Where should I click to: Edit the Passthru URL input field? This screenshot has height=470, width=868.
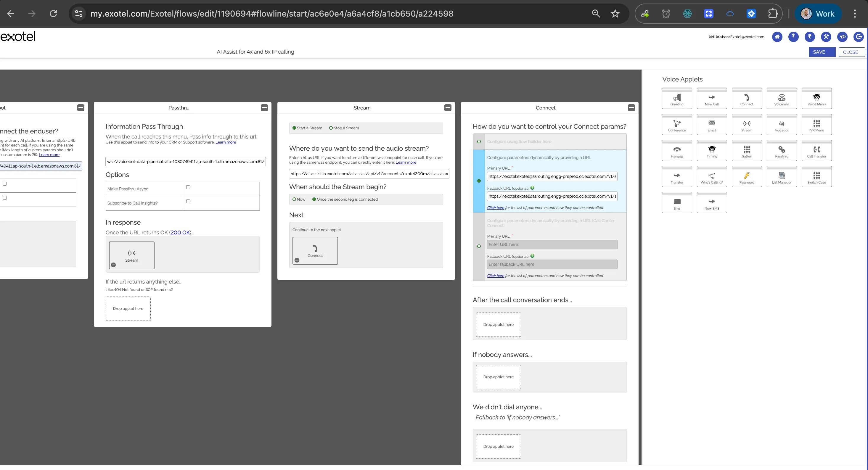185,161
